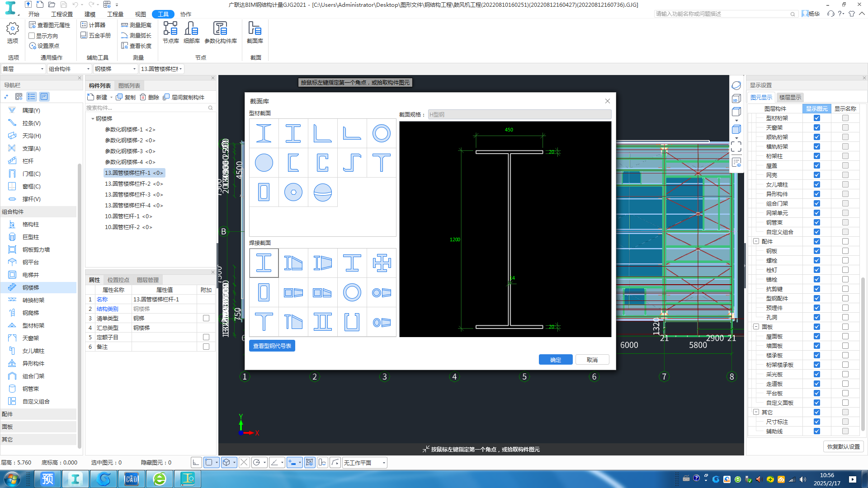Viewport: 868px width, 488px height.
Task: Open the 节点库 node library
Action: 170,33
